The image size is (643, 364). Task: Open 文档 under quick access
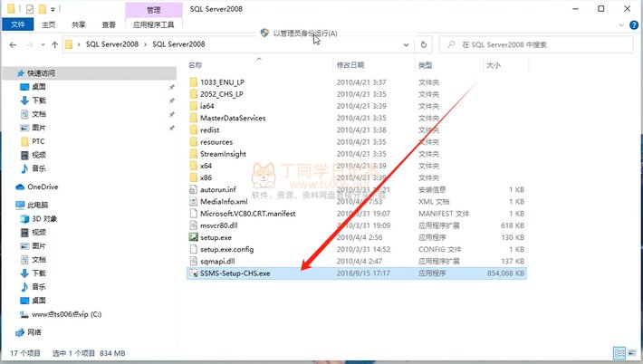click(x=39, y=114)
